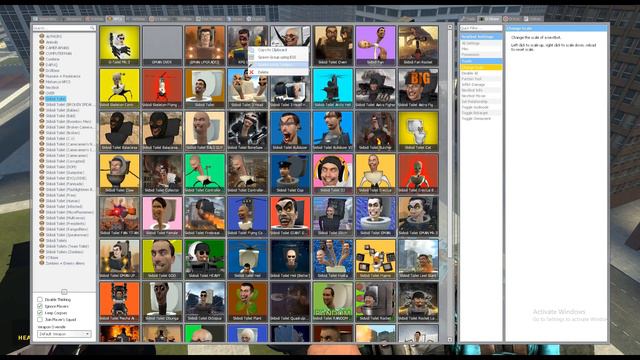The width and height of the screenshot is (640, 360).
Task: Select the Skibidi Toilet BoneSaw thumbnail
Action: point(247,131)
